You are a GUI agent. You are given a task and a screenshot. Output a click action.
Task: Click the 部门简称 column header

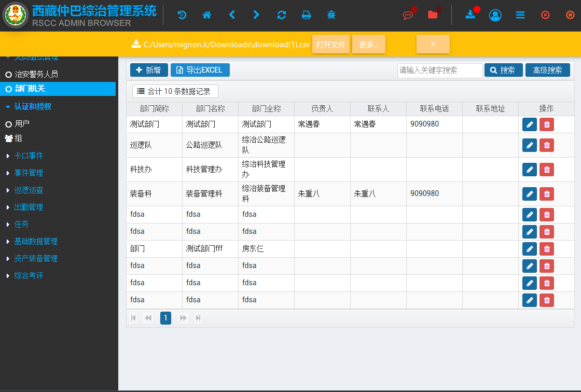(x=155, y=108)
